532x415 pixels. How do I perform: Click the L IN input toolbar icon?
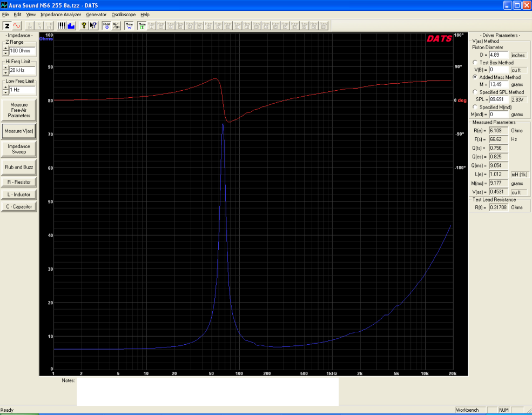click(30, 26)
